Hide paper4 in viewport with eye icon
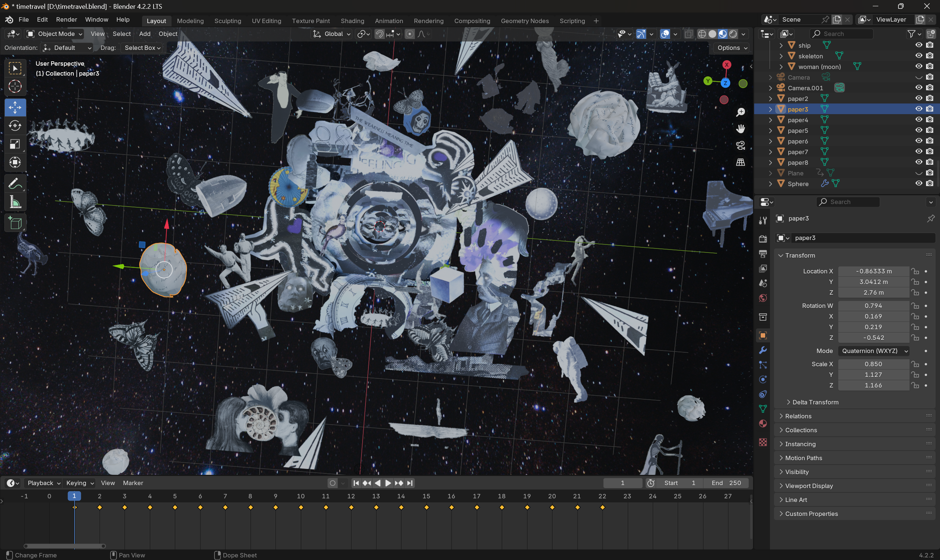The height and width of the screenshot is (560, 940). pyautogui.click(x=918, y=120)
